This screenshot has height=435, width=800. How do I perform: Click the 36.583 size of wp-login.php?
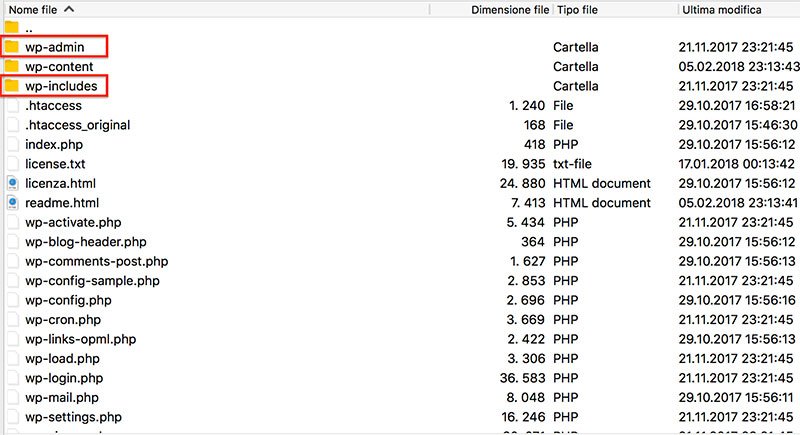[522, 378]
